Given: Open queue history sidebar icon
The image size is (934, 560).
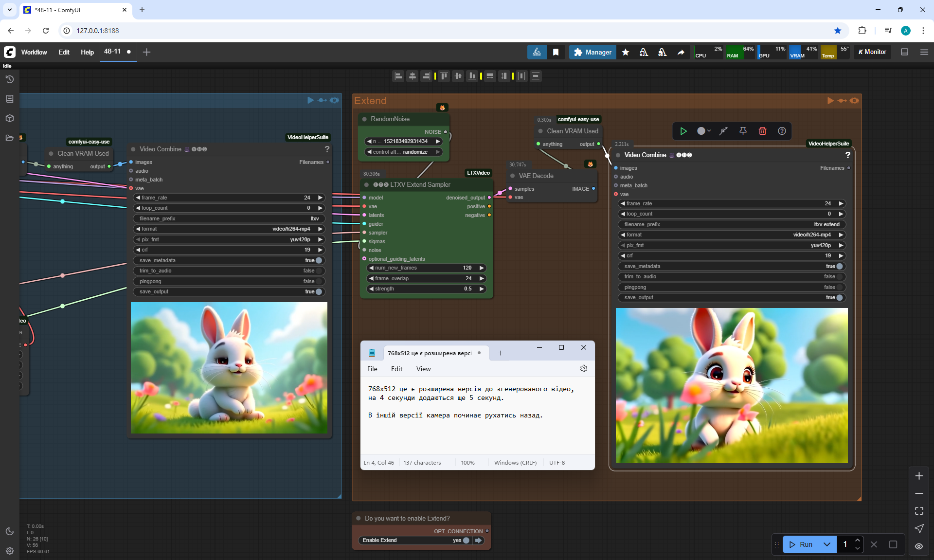Looking at the screenshot, I should pyautogui.click(x=9, y=79).
